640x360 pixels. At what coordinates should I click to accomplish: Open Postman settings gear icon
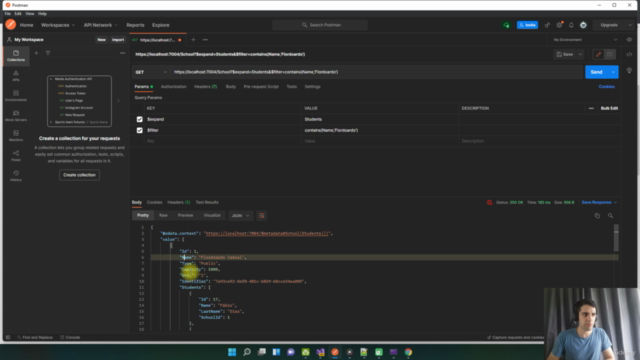[559, 25]
